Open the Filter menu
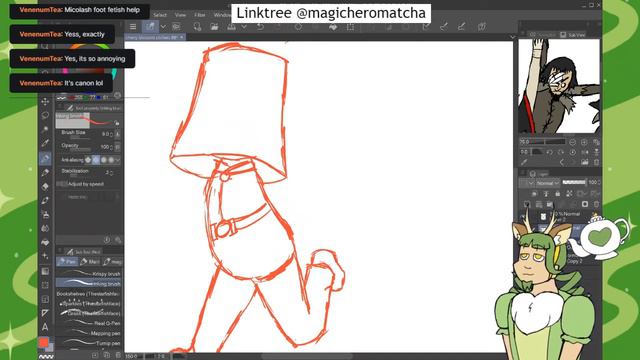Image resolution: width=640 pixels, height=360 pixels. (x=200, y=15)
